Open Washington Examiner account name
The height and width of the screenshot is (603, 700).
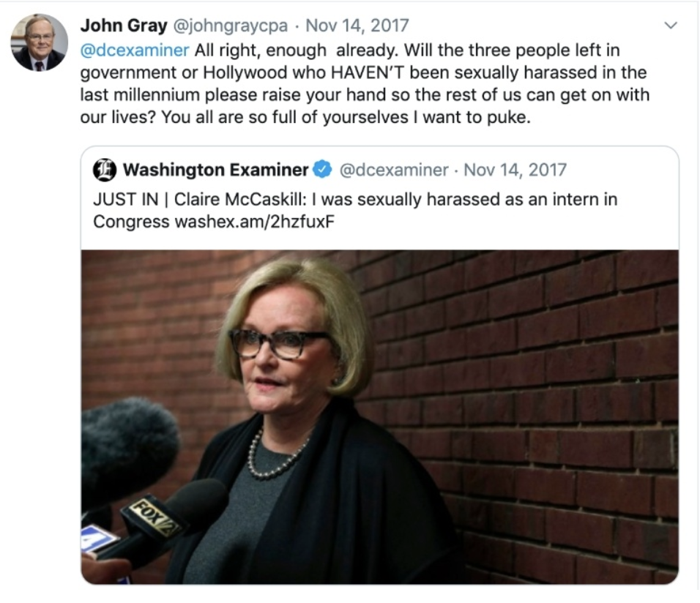point(215,170)
